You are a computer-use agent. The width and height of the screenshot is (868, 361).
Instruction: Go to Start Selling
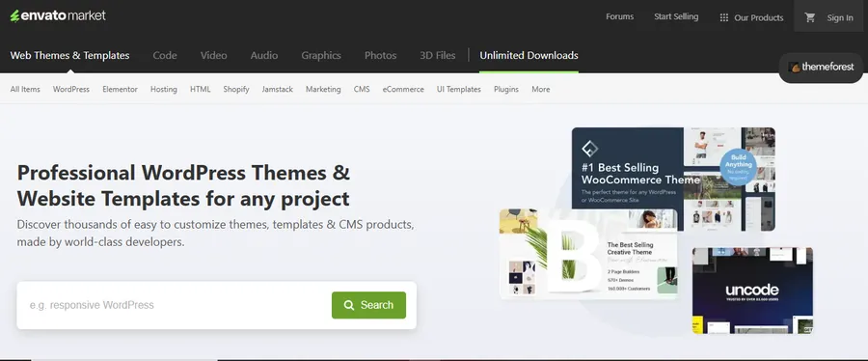676,16
